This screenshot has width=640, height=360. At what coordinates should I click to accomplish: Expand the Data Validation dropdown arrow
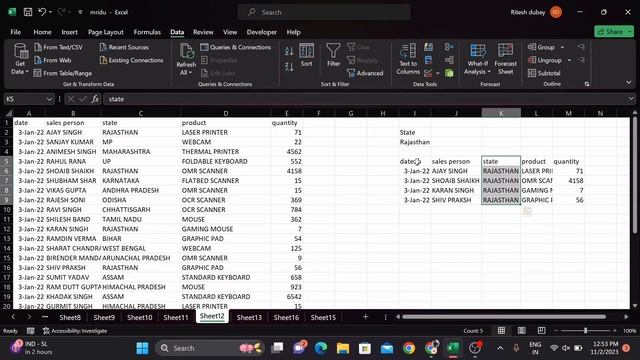click(x=438, y=73)
